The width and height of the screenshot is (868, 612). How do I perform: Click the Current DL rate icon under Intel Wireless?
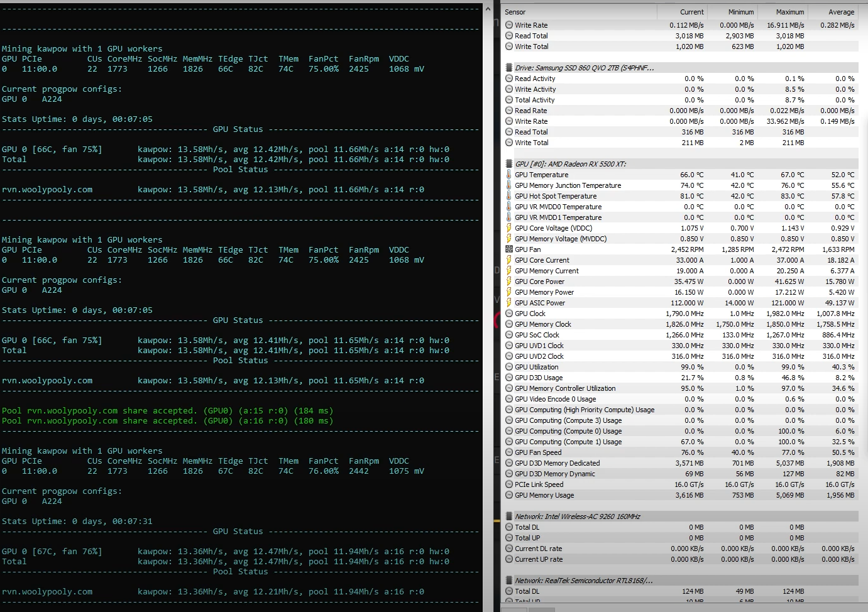[509, 549]
